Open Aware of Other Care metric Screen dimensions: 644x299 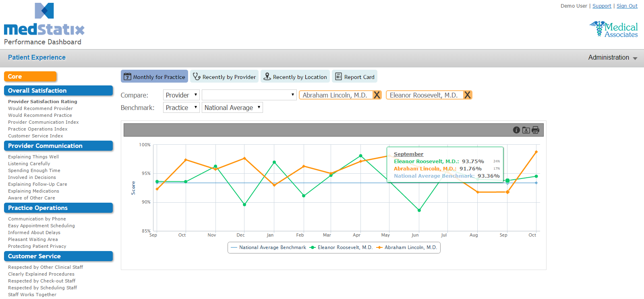point(32,198)
